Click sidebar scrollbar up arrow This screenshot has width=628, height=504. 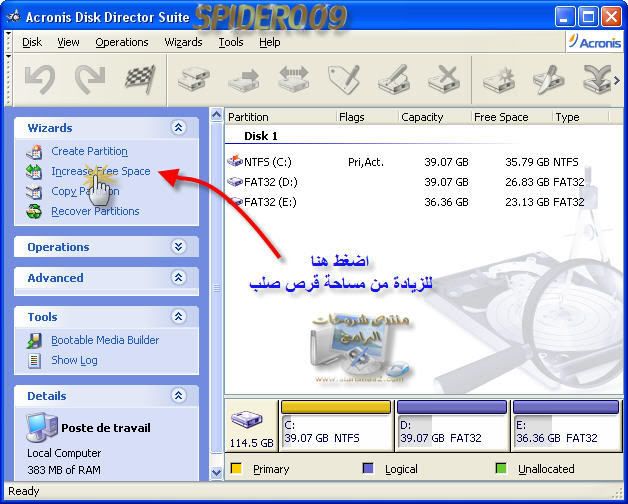click(x=216, y=115)
